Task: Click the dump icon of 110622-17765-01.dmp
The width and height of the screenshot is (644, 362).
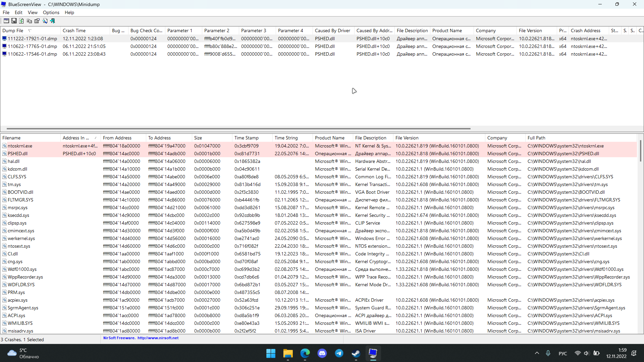Action: pyautogui.click(x=4, y=46)
